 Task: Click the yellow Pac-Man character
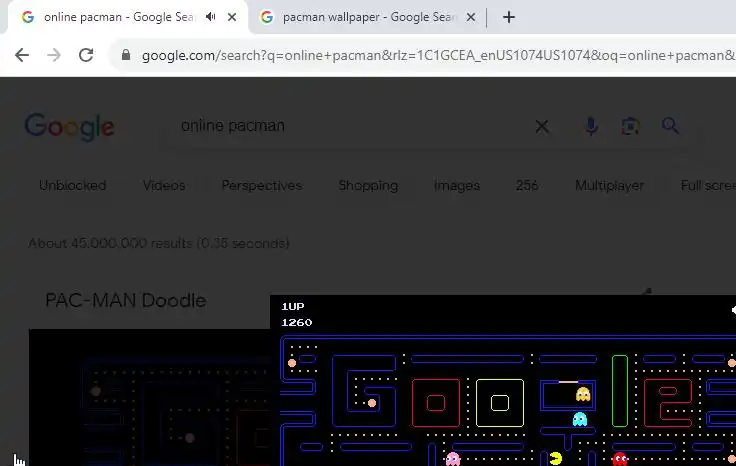tap(556, 458)
